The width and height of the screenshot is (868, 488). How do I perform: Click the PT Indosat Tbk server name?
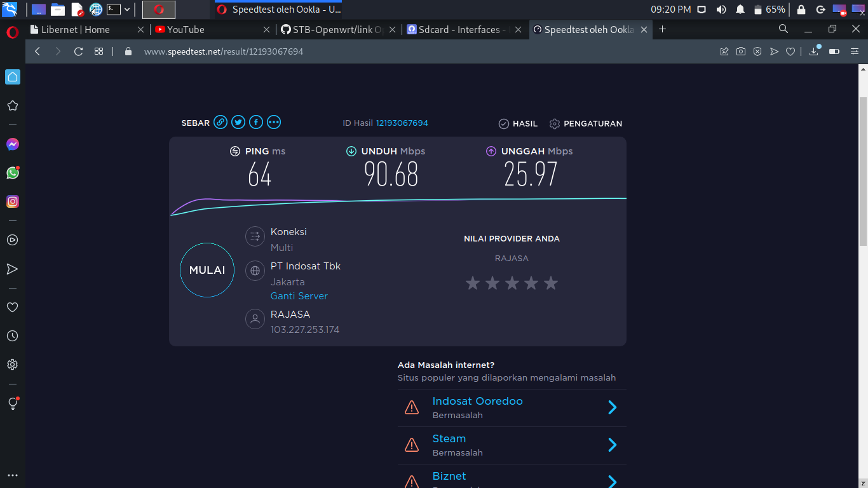[x=306, y=266]
